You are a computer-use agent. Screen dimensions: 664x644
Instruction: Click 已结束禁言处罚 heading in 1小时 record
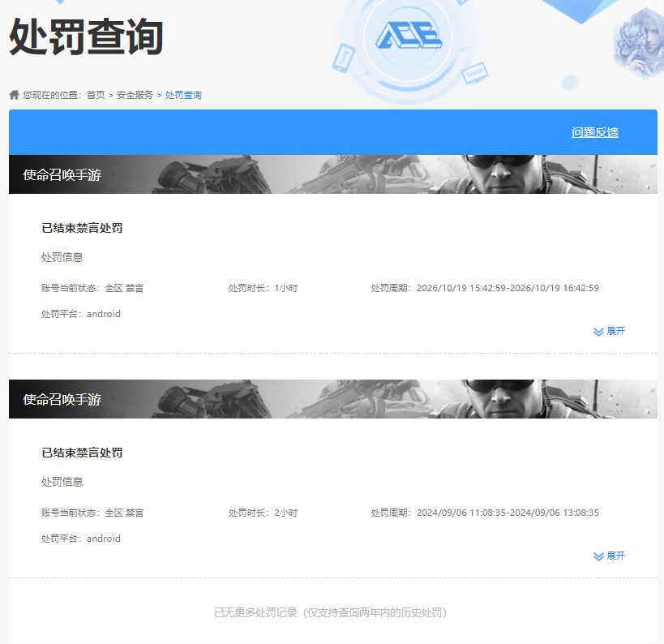82,228
